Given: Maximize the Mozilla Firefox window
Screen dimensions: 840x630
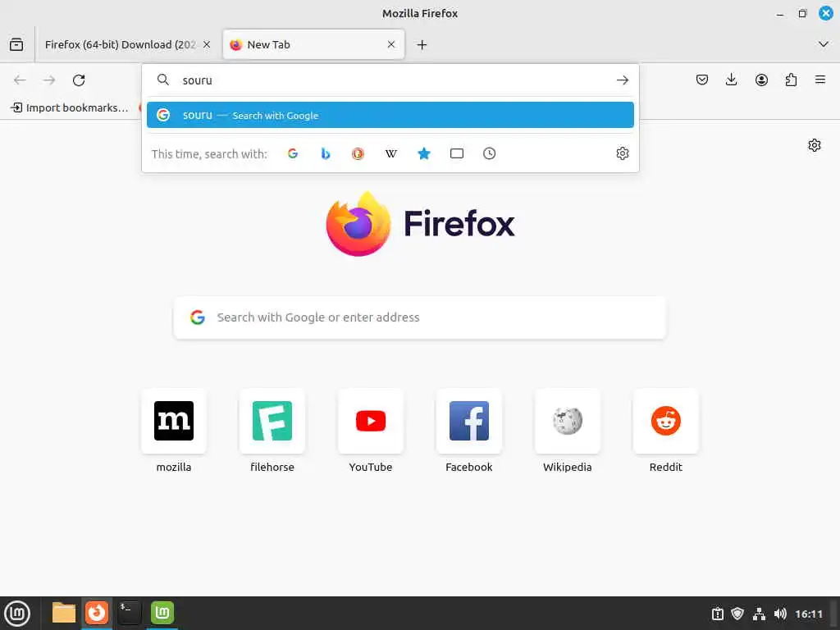Looking at the screenshot, I should point(802,14).
